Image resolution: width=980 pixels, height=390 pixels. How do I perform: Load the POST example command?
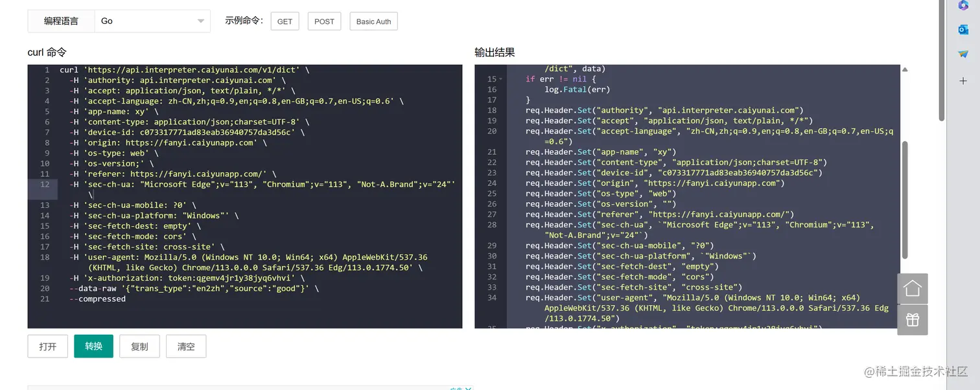(324, 21)
